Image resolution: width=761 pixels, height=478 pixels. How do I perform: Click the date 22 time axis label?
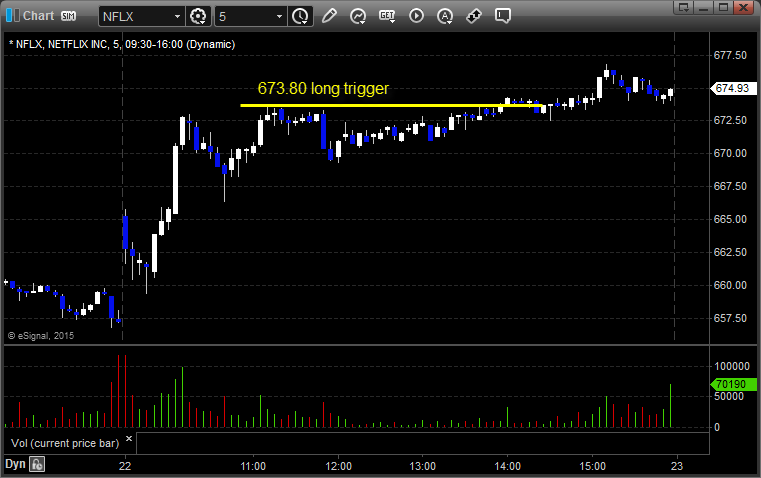pyautogui.click(x=125, y=466)
